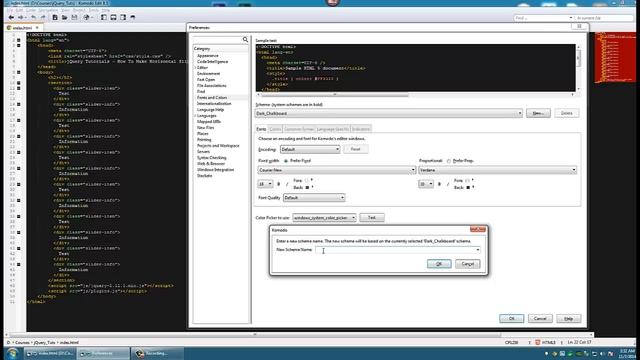The image size is (640, 360).
Task: Click the HTML5 language icon in status bar
Action: (538, 342)
